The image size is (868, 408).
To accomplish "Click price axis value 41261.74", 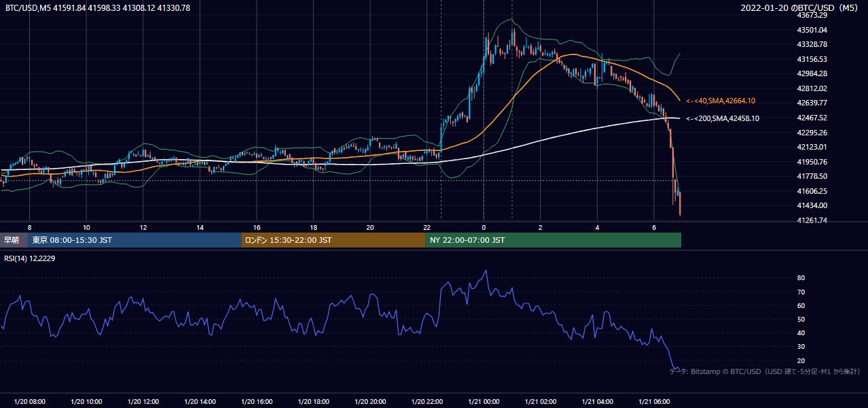I will 812,220.
